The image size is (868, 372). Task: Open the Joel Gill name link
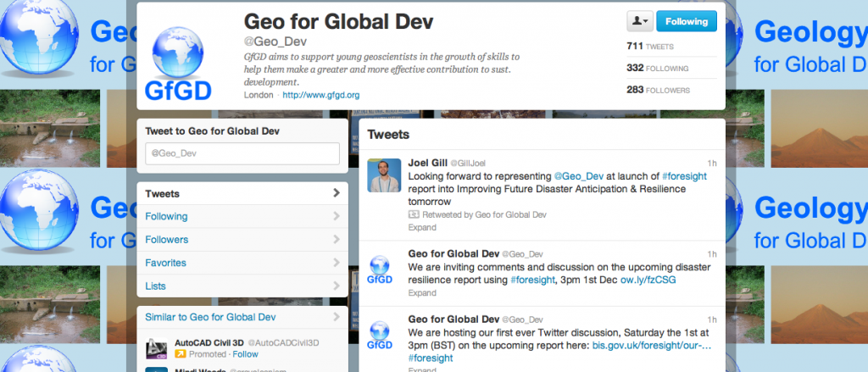[427, 163]
